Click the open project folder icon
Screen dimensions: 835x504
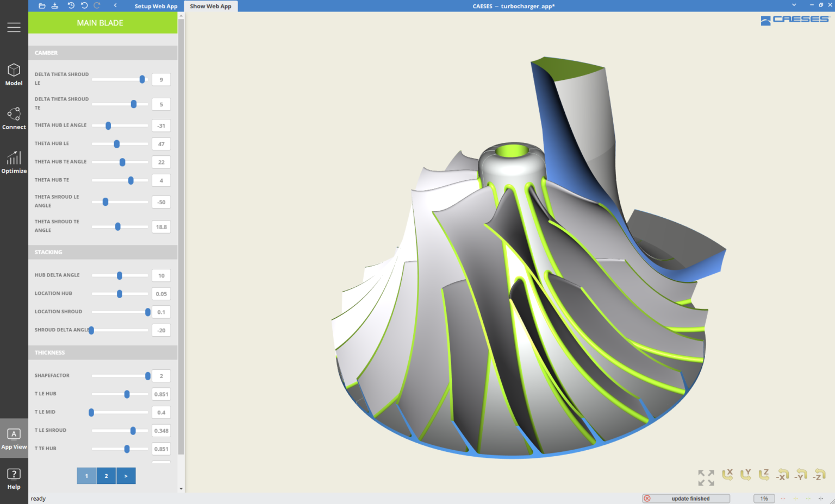42,5
